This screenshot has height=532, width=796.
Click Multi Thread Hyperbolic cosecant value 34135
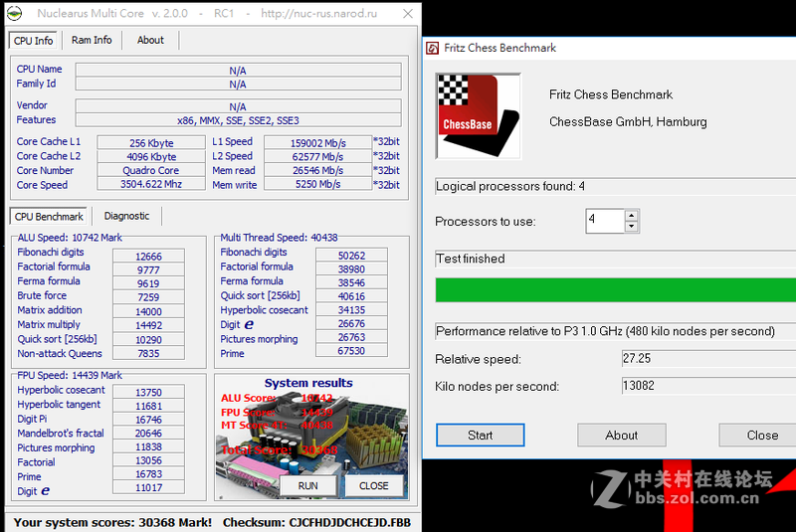point(351,310)
